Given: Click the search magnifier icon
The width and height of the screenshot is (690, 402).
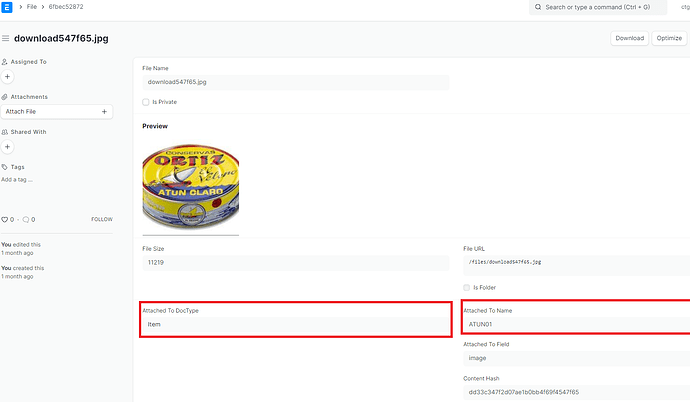Looking at the screenshot, I should [538, 7].
